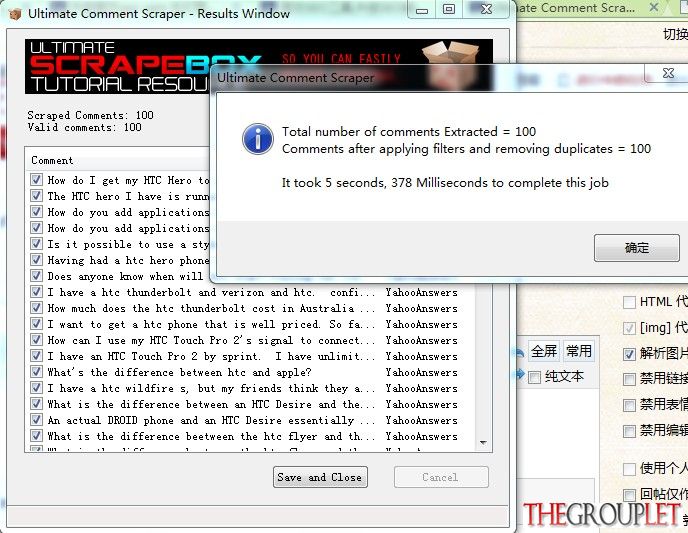Screen dimensions: 688x533
Task: Select the 'What is the difference between an HTC Desire' row text
Action: point(210,404)
